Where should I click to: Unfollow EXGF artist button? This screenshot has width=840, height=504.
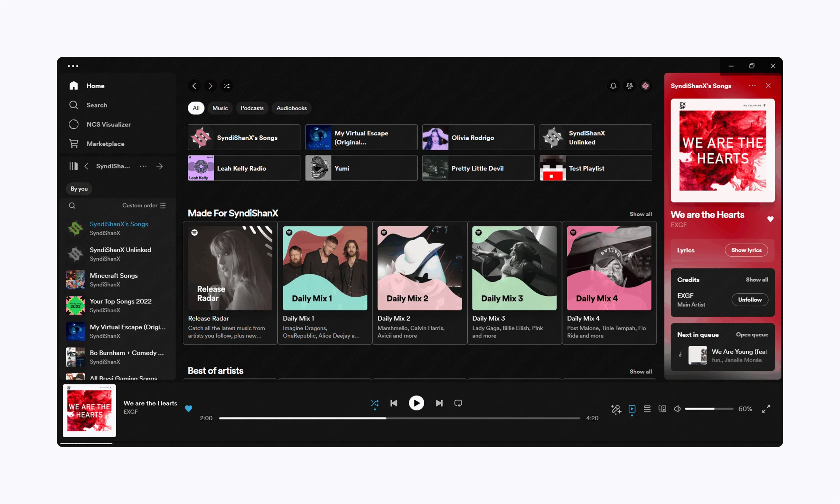[x=750, y=300]
